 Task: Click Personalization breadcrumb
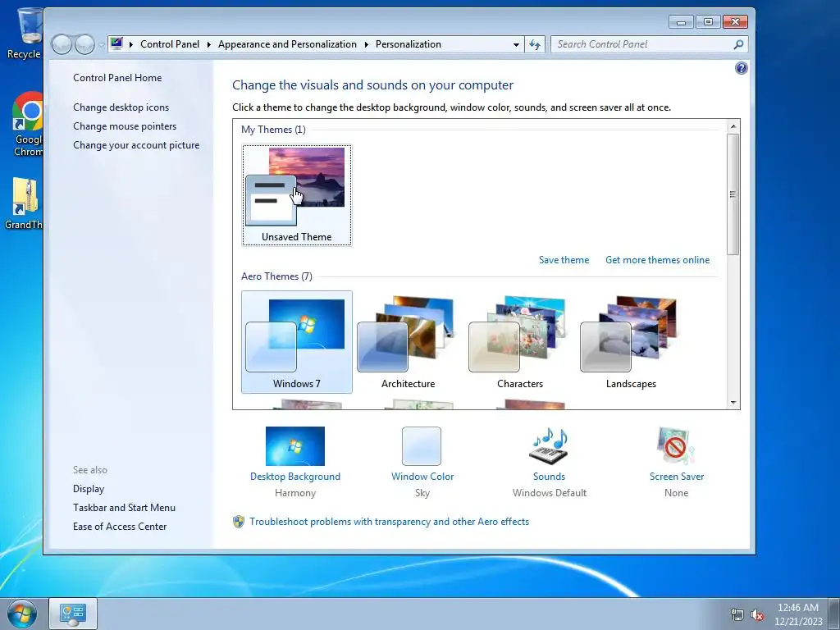click(409, 44)
